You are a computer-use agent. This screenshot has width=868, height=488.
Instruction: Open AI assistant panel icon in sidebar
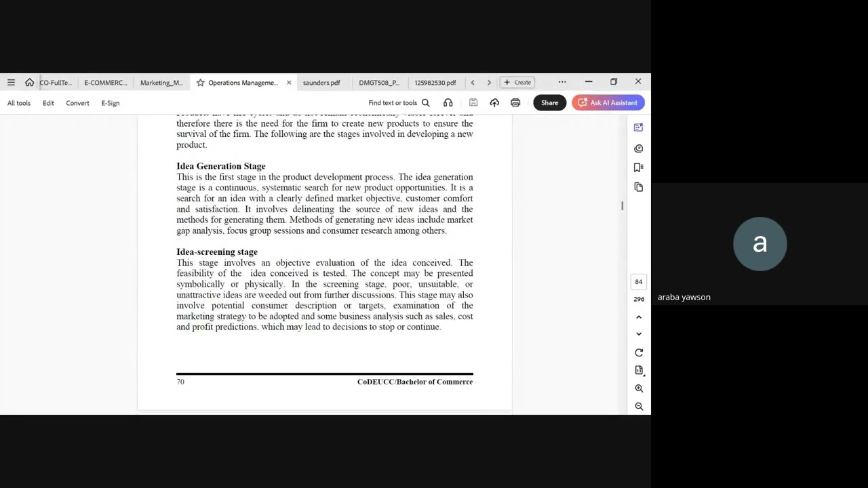tap(638, 127)
